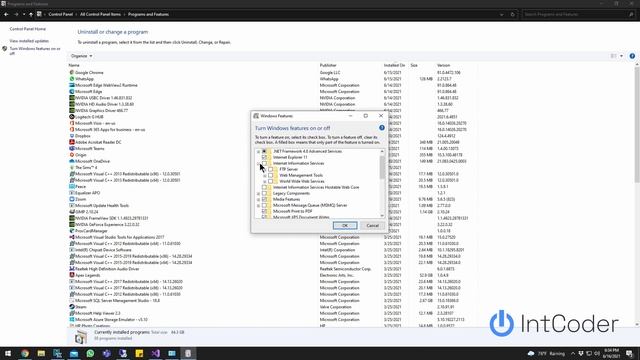Open the address bar history dropdown
Viewport: 640px width, 360px height.
coord(502,14)
